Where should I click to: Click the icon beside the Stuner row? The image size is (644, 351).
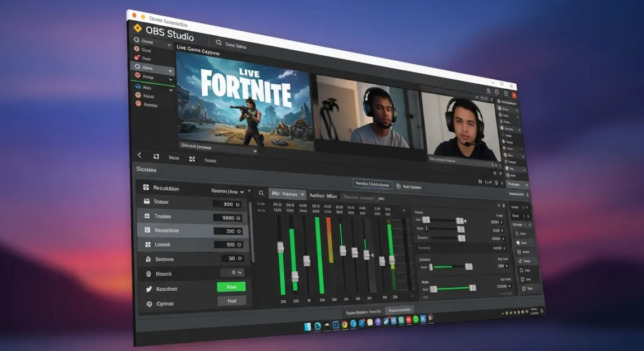click(x=147, y=201)
